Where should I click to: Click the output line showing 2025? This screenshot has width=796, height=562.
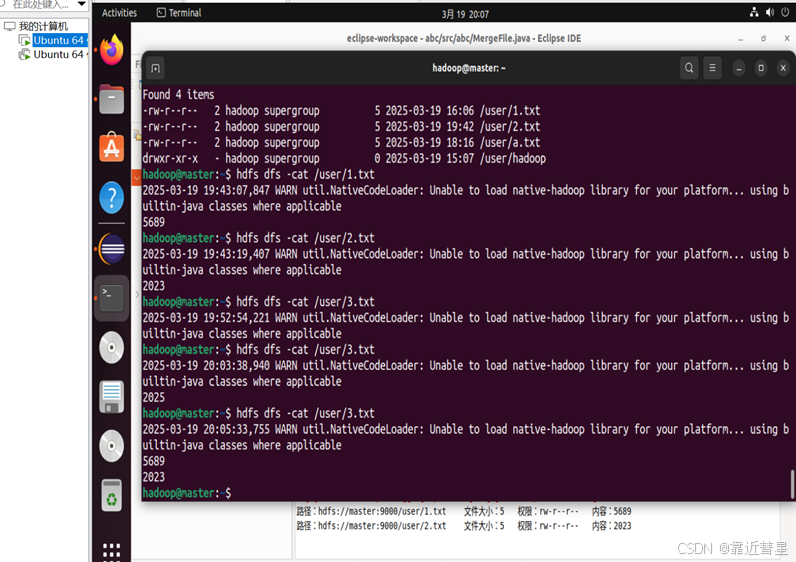(154, 398)
